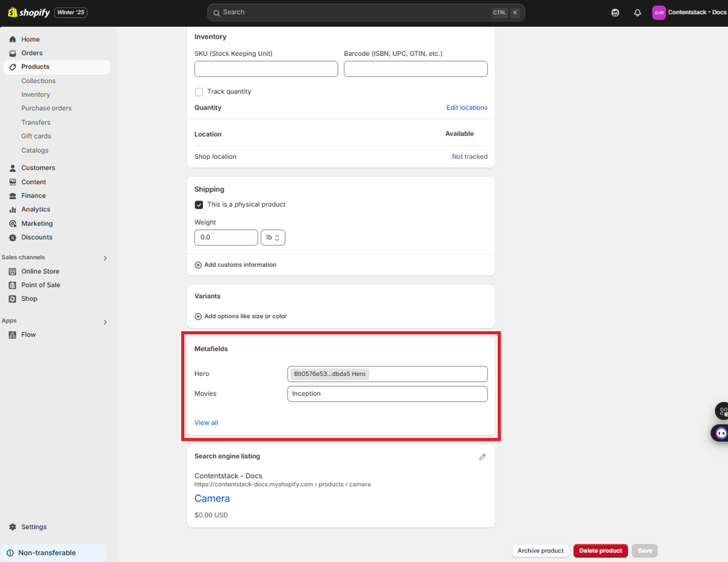The width and height of the screenshot is (728, 562).
Task: Click the Products tag icon
Action: [13, 67]
